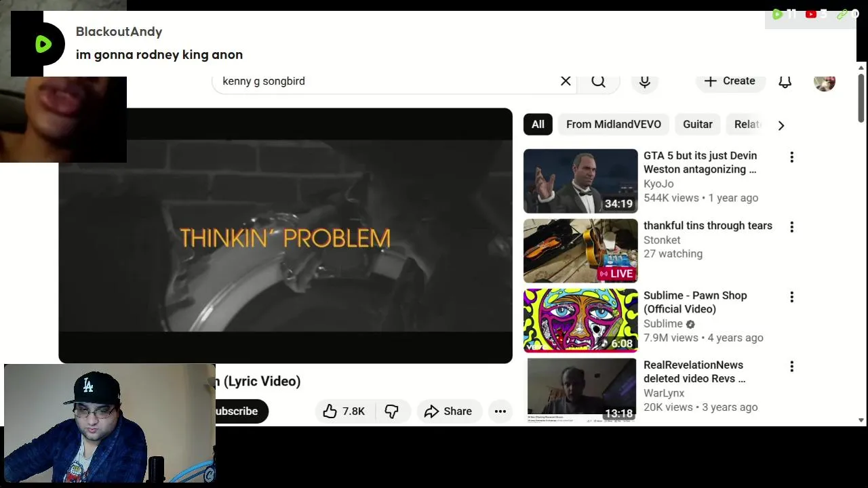This screenshot has height=488, width=868.
Task: Click the green viewer count icon at top right
Action: (x=777, y=14)
